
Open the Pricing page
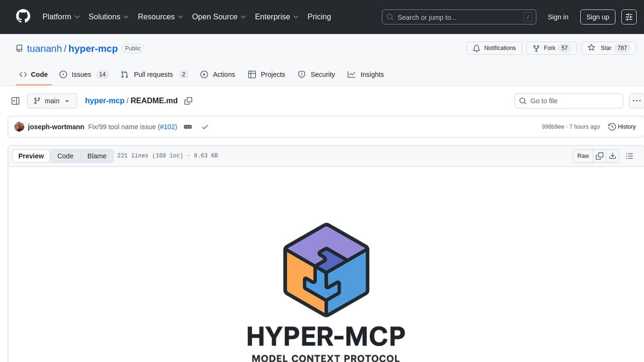[x=319, y=17]
